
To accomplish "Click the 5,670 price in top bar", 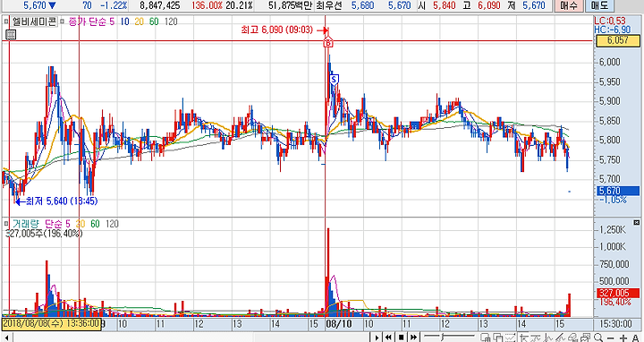I will coord(35,5).
